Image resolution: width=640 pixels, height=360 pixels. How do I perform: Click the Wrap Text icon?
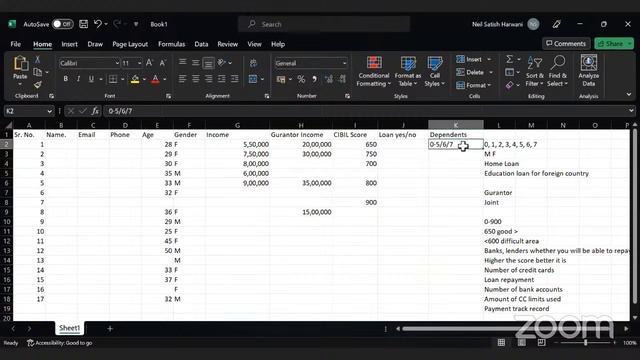tap(253, 63)
